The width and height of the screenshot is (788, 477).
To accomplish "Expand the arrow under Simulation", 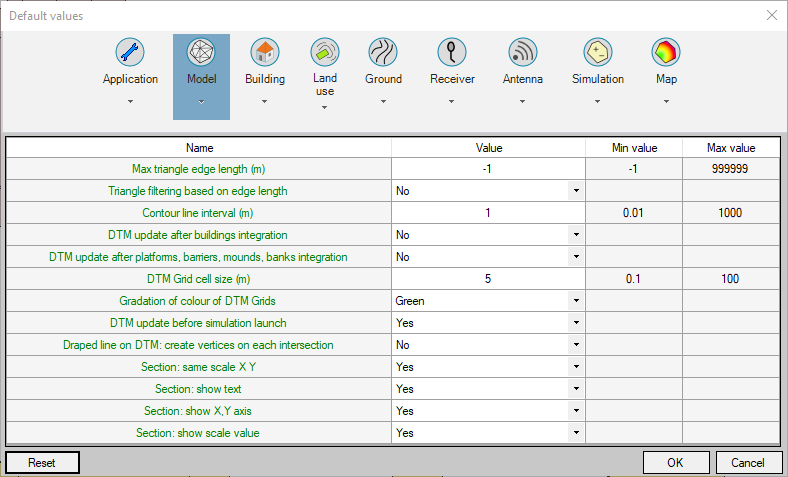I will click(597, 102).
